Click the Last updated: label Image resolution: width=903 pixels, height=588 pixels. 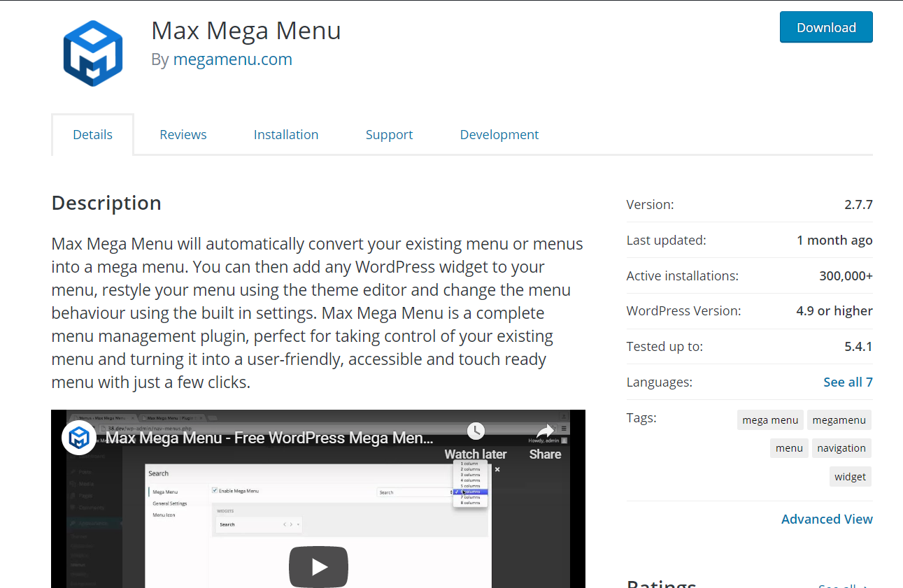point(667,240)
